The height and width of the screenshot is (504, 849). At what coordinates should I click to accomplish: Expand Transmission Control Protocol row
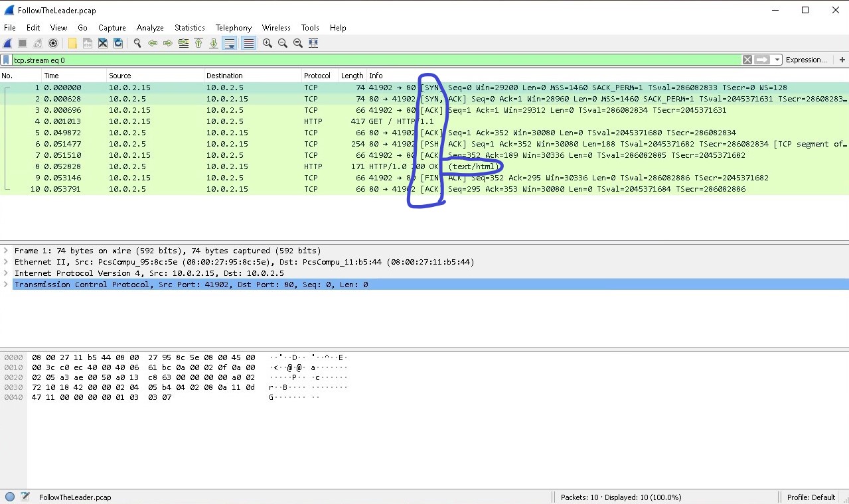(x=6, y=284)
